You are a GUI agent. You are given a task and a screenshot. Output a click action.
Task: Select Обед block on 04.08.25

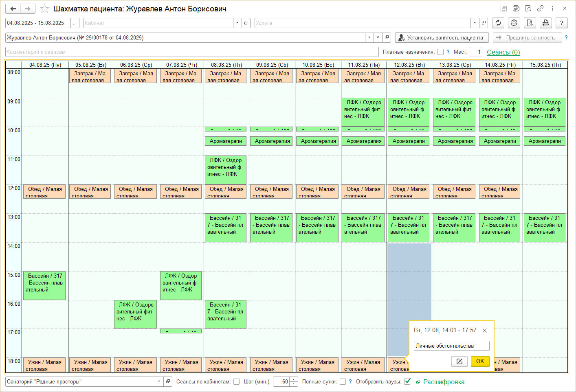coord(44,192)
